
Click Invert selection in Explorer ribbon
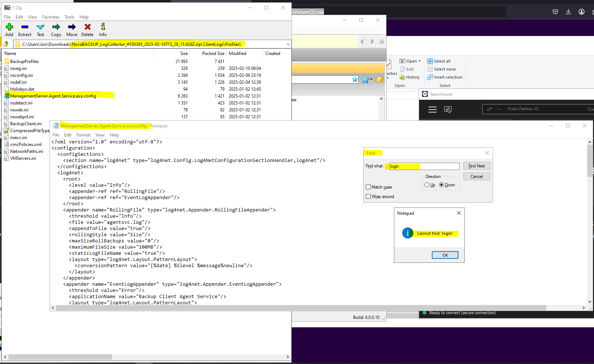coord(445,77)
